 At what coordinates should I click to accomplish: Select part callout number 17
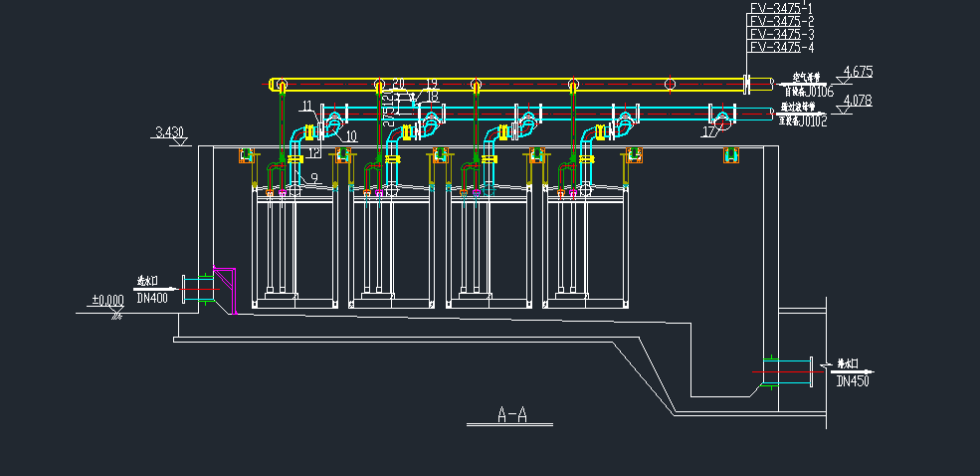710,131
